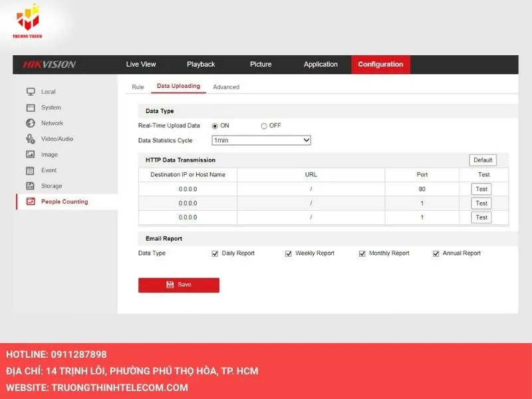Switch to the Advanced tab
Viewport: 532px width, 399px height.
[227, 87]
